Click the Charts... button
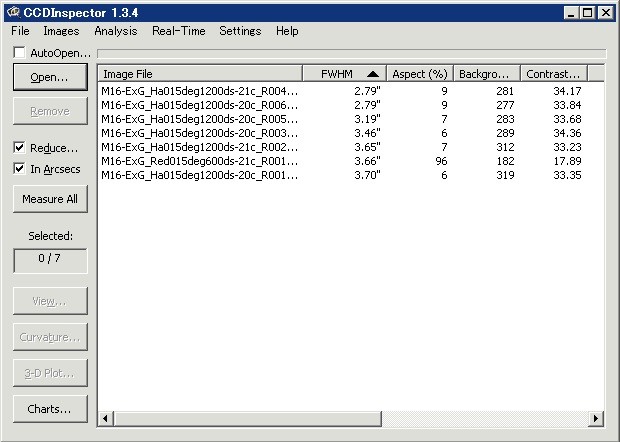 [50, 409]
